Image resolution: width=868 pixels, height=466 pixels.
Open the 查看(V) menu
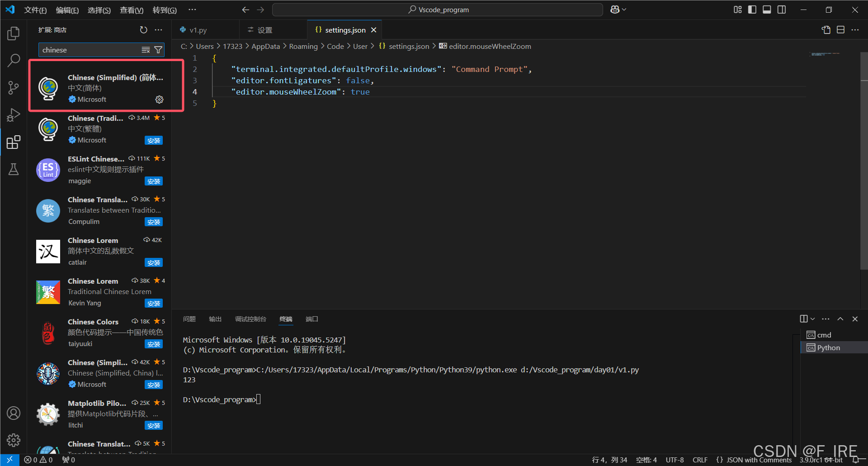pos(132,10)
